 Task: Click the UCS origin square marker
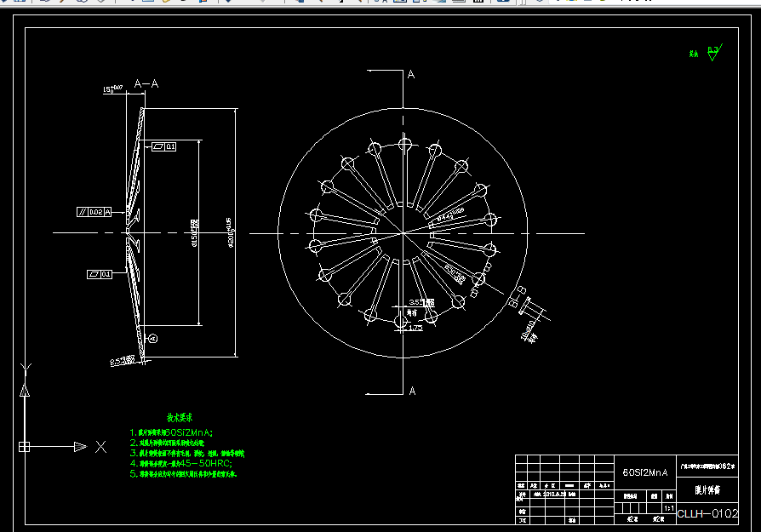pos(25,447)
